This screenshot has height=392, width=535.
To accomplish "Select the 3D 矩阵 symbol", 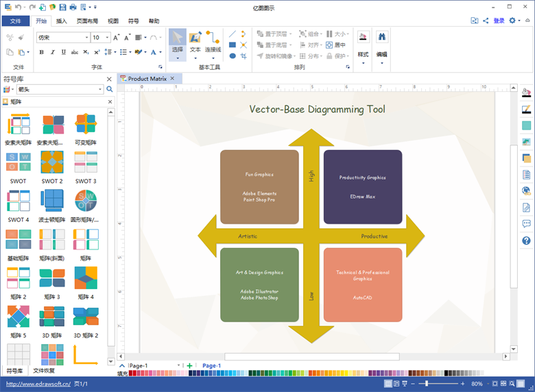I will pos(52,321).
